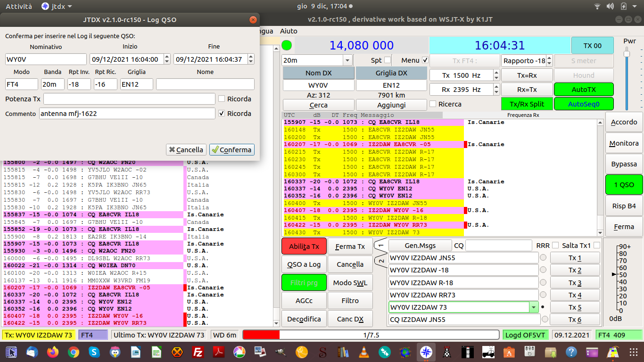Image resolution: width=644 pixels, height=362 pixels.
Task: Click the Abilita Tx button
Action: tap(304, 247)
